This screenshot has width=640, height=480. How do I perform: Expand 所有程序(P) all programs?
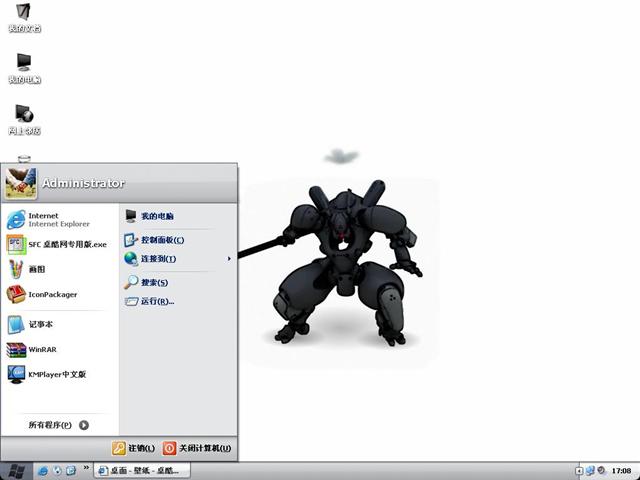click(58, 425)
